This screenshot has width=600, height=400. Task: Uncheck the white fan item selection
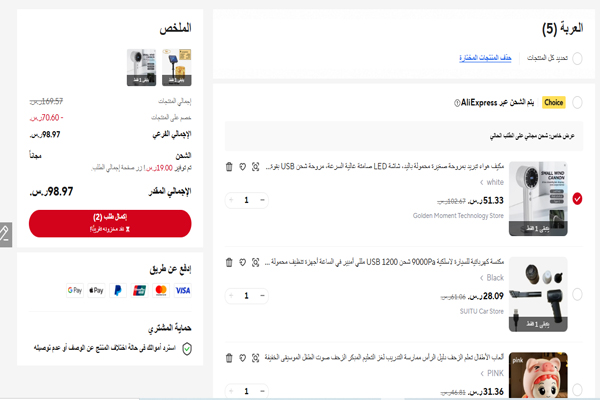point(577,199)
